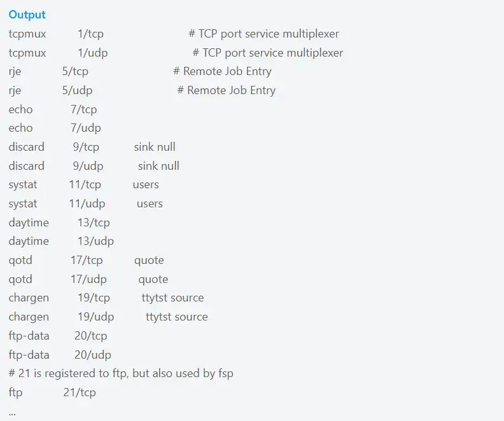Click the 5/tcp port for rje
The image size is (504, 421).
coord(75,71)
